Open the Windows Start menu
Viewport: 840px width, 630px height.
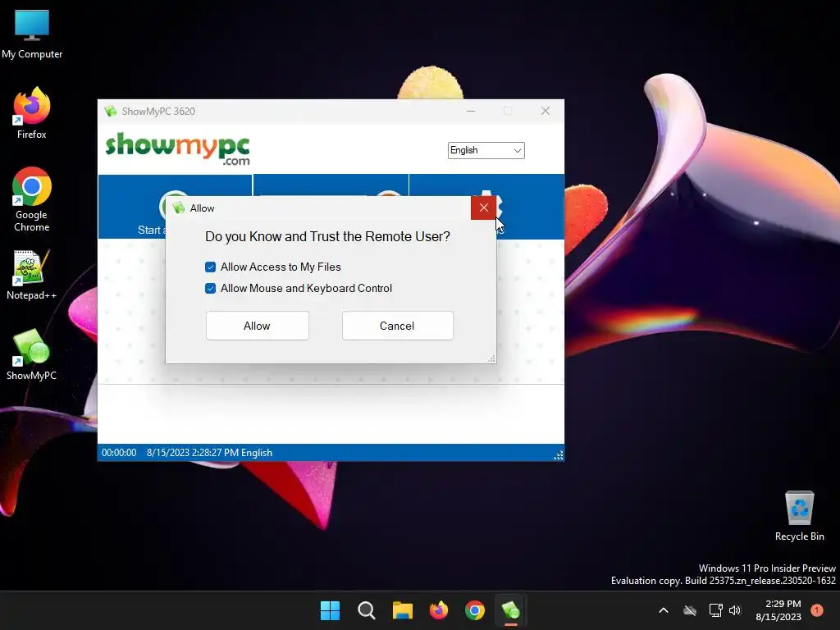pos(330,610)
